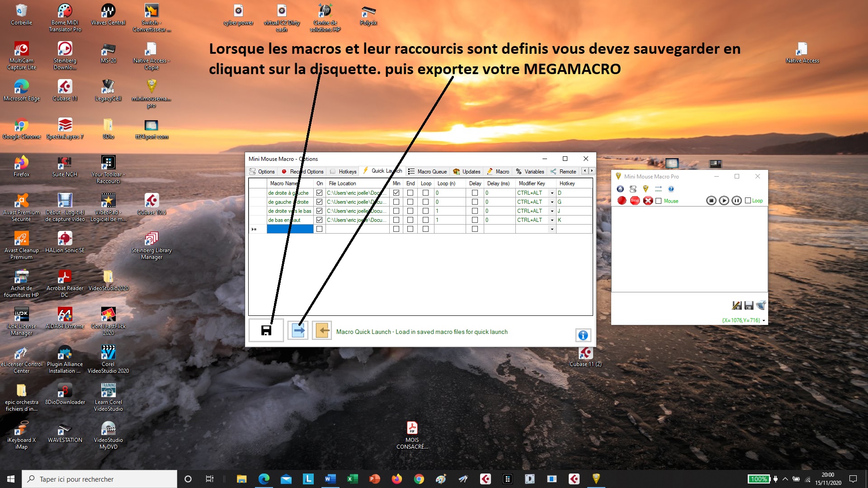This screenshot has width=868, height=488.
Task: Click the save diskette icon in Macro Pro footer
Action: pyautogui.click(x=748, y=305)
